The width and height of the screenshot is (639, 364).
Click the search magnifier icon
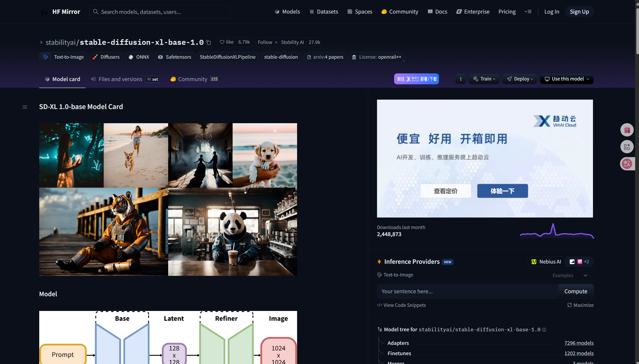click(x=96, y=12)
